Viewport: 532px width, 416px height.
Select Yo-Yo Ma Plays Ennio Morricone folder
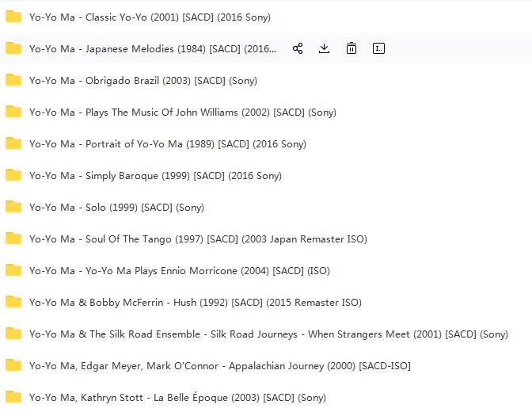(180, 271)
